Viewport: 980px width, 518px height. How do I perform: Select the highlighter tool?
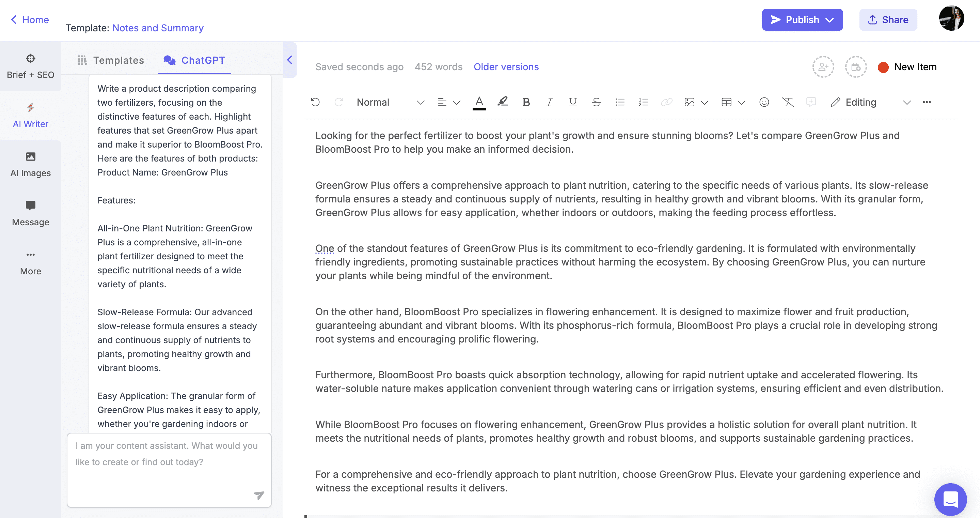point(503,102)
